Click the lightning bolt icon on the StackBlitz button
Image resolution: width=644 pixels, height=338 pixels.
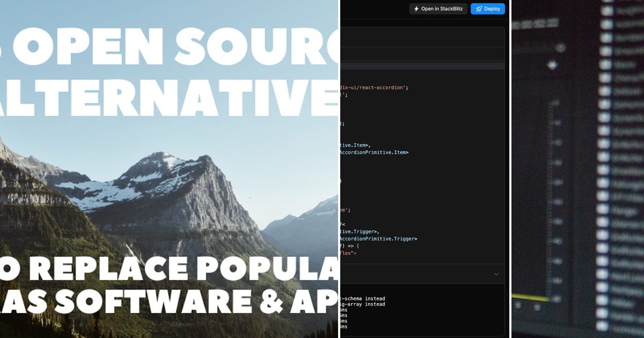point(417,9)
